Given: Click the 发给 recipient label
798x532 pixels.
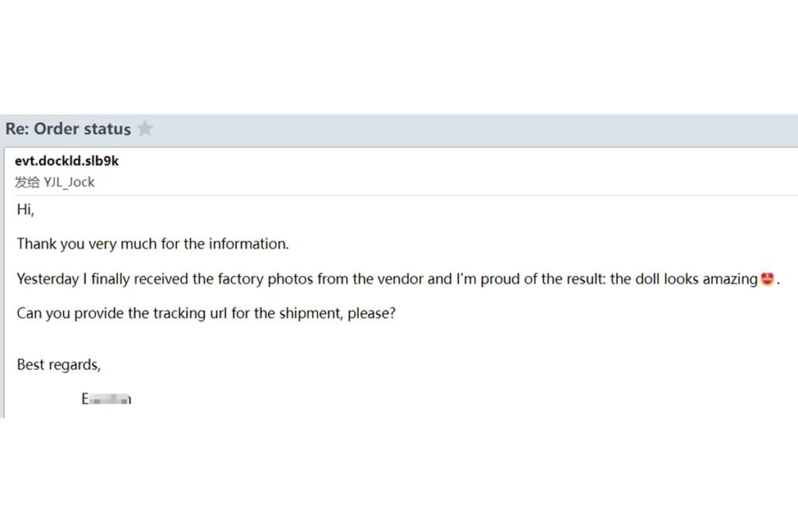Looking at the screenshot, I should pos(27,182).
